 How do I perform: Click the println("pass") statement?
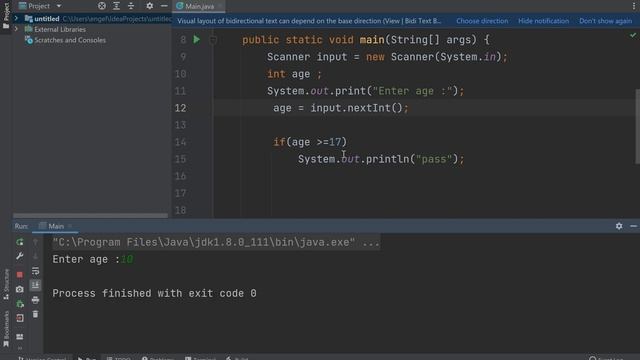click(x=381, y=159)
